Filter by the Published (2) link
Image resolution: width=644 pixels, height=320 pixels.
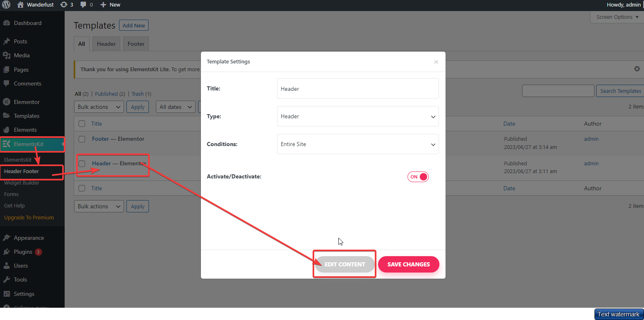pyautogui.click(x=110, y=94)
